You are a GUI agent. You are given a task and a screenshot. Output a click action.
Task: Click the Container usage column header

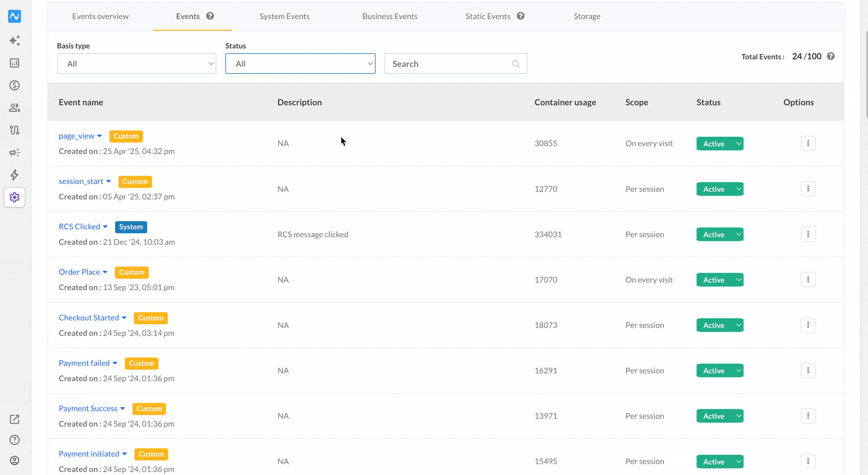(565, 102)
